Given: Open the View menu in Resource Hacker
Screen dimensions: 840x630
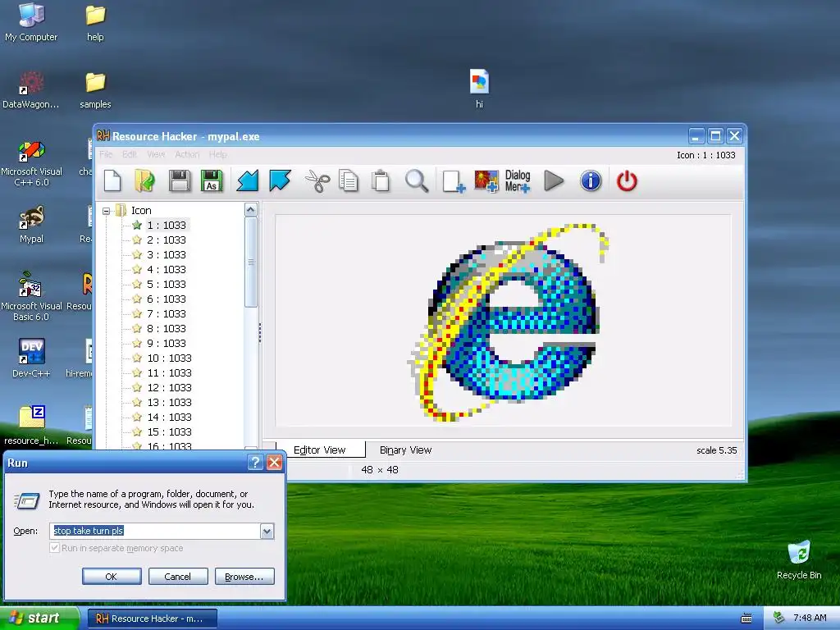Looking at the screenshot, I should point(156,154).
